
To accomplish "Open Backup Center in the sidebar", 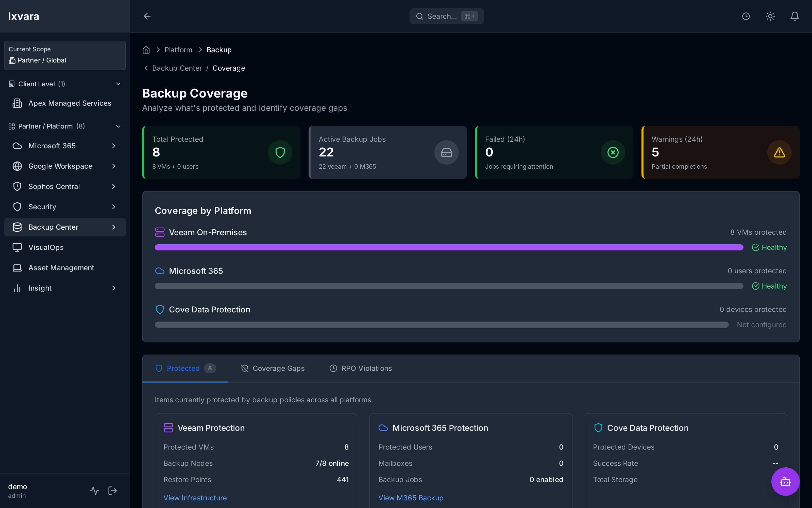I will click(65, 227).
